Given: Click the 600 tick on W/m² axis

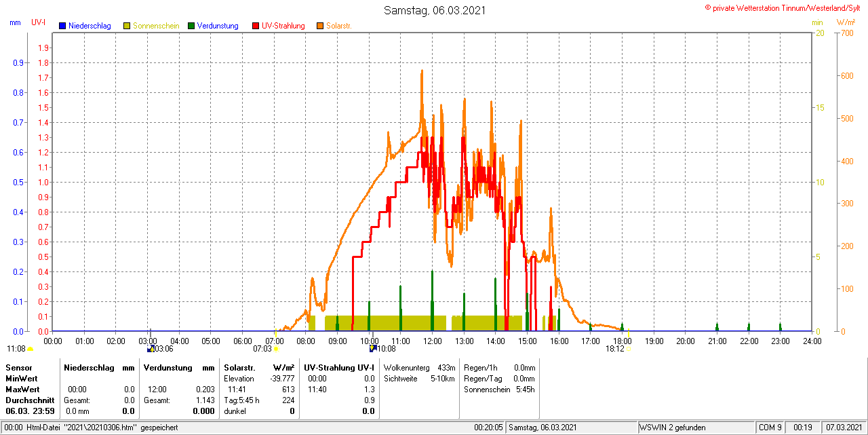Looking at the screenshot, I should [x=847, y=75].
